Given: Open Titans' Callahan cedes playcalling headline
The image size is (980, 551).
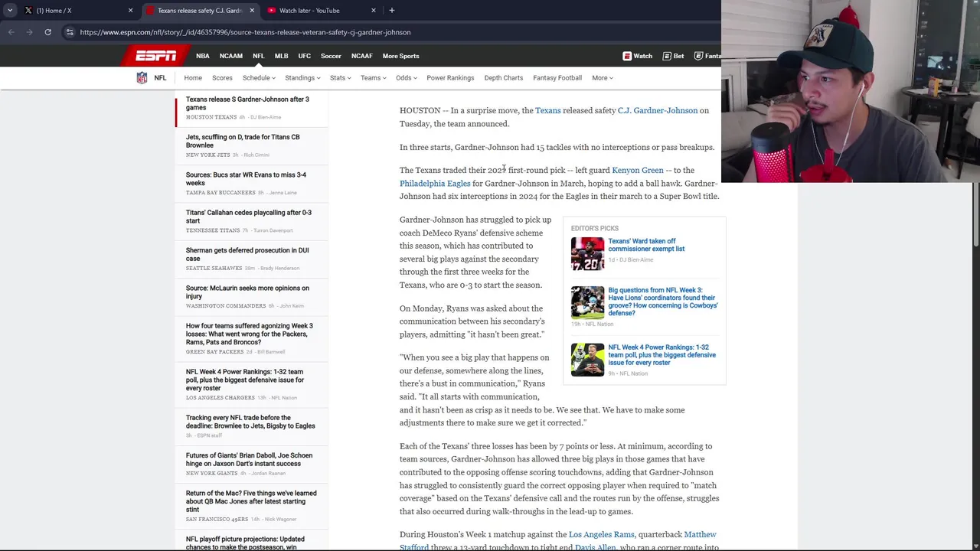Looking at the screenshot, I should coord(249,217).
